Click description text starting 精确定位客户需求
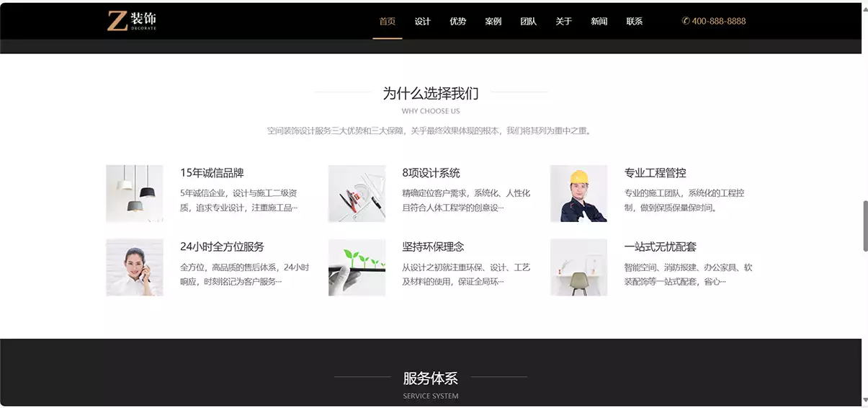The height and width of the screenshot is (408, 868). [x=466, y=200]
